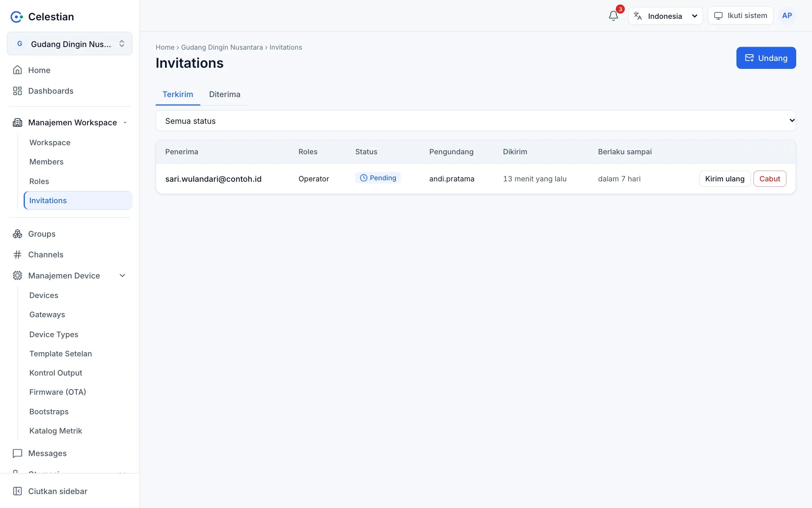Click the sari.wulandari@contoh.id recipient cell
Screen dimensions: 812x508
pyautogui.click(x=213, y=179)
